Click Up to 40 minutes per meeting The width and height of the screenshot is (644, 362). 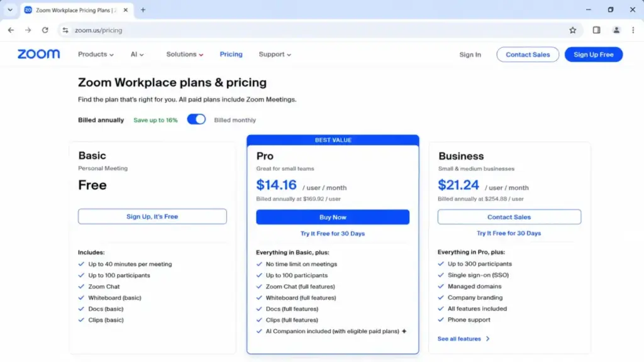(x=130, y=265)
